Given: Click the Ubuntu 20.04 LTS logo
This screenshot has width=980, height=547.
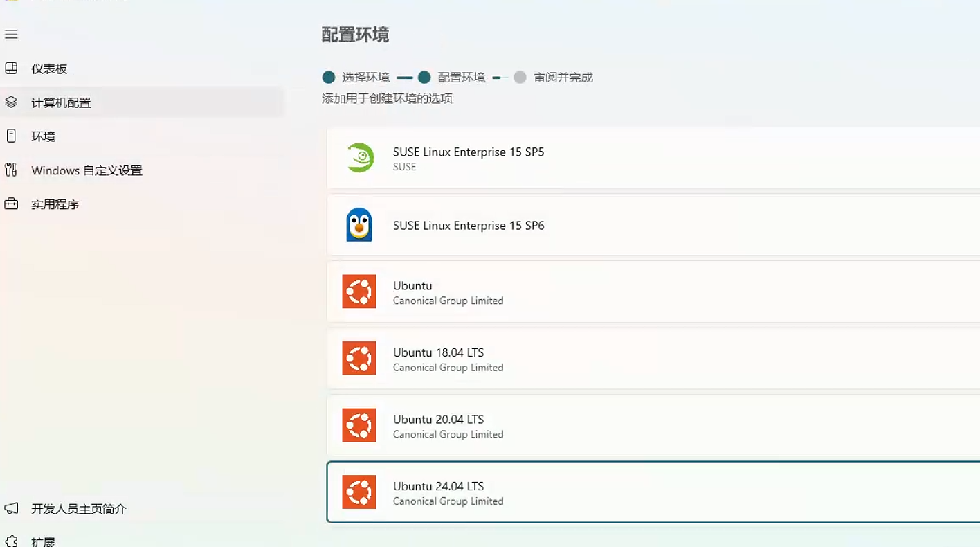Looking at the screenshot, I should (359, 425).
